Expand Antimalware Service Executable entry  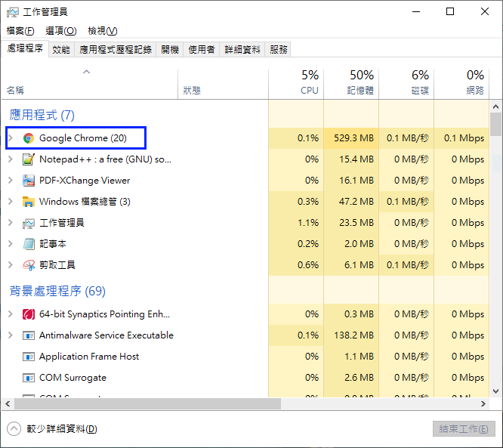11,335
